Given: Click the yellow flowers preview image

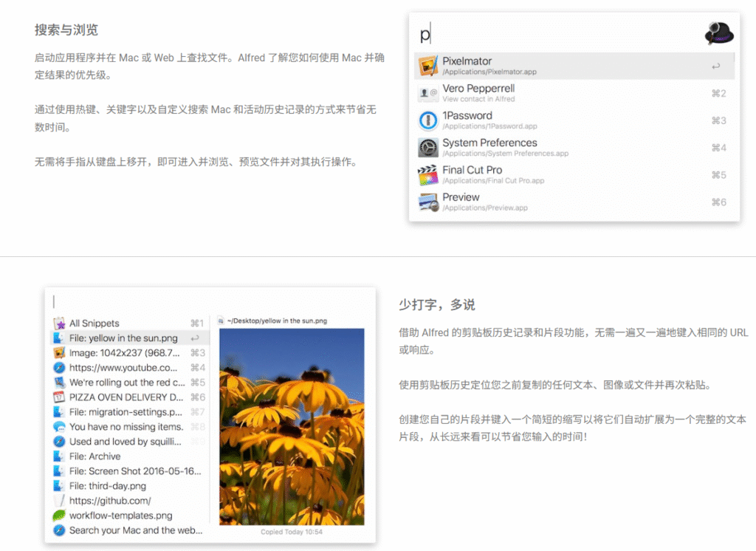Looking at the screenshot, I should click(292, 426).
